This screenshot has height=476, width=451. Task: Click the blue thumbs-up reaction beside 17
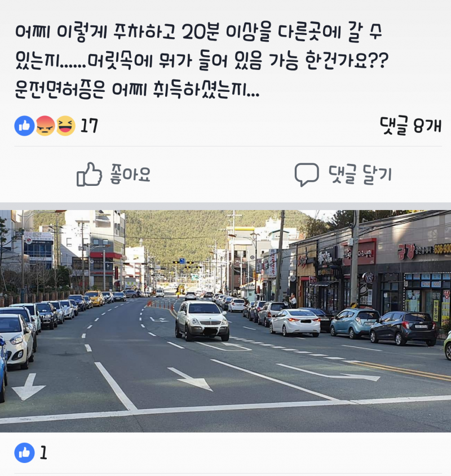coord(24,126)
